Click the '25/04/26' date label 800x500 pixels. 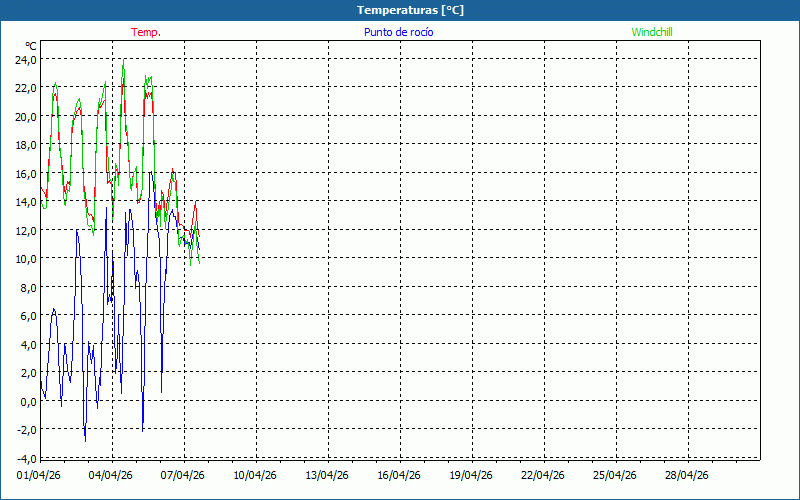(x=614, y=475)
